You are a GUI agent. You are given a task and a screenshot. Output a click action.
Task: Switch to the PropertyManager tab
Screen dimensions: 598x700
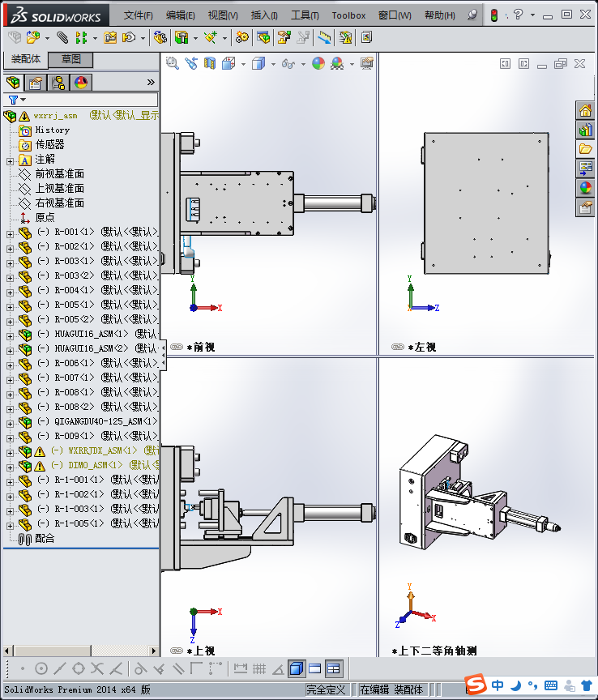point(36,83)
